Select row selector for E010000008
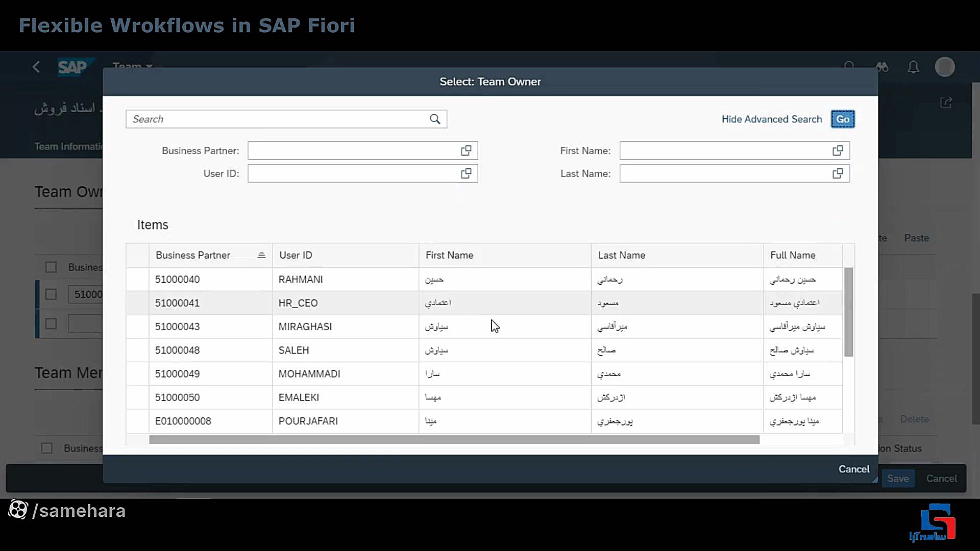Screen dimensions: 980x551 tap(137, 421)
